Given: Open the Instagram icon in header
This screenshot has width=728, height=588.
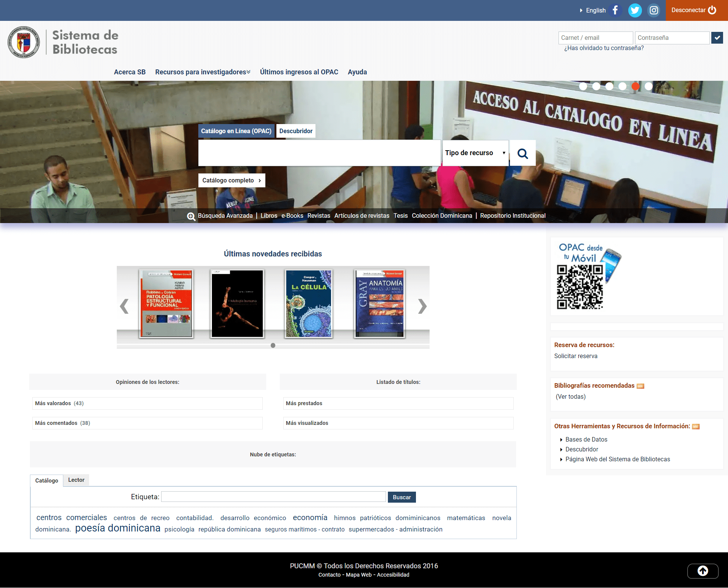Looking at the screenshot, I should (654, 10).
